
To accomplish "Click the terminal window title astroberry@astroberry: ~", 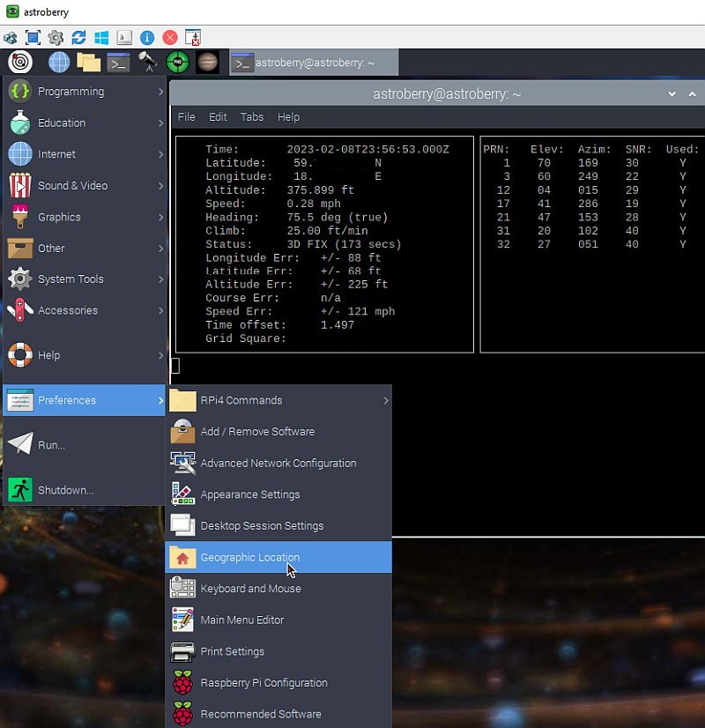I will tap(447, 93).
